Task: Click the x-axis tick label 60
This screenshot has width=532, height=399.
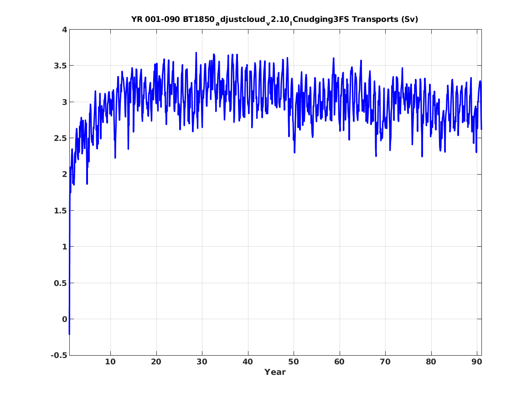Action: click(339, 362)
